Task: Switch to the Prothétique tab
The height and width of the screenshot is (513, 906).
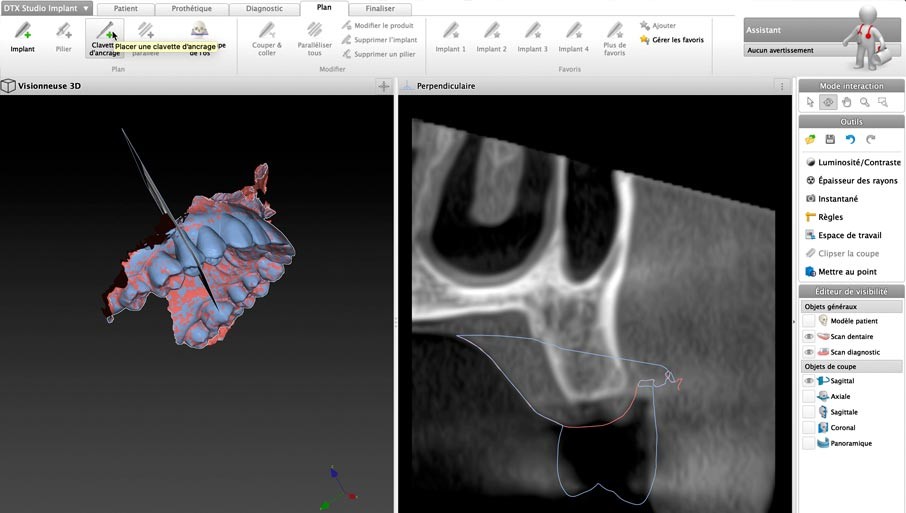Action: 191,9
